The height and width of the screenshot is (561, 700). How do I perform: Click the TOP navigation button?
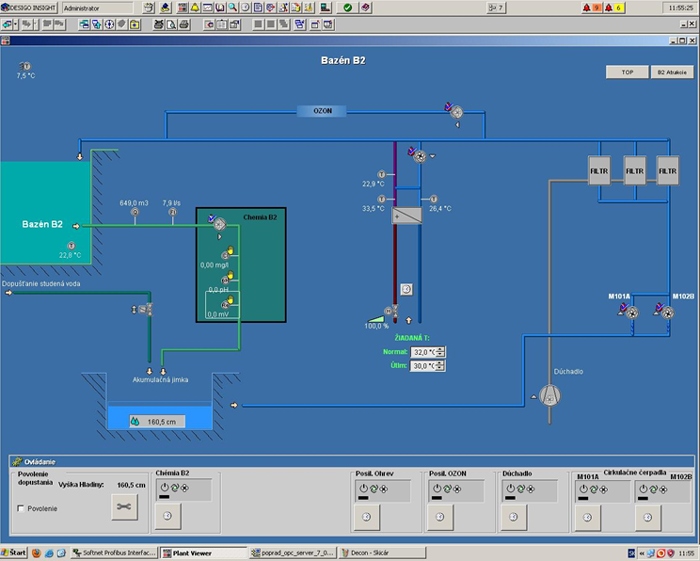click(x=627, y=72)
